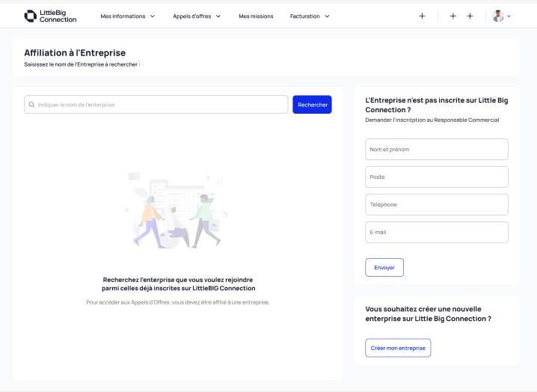Focus the E-mail input field
The image size is (537, 392).
click(x=437, y=233)
